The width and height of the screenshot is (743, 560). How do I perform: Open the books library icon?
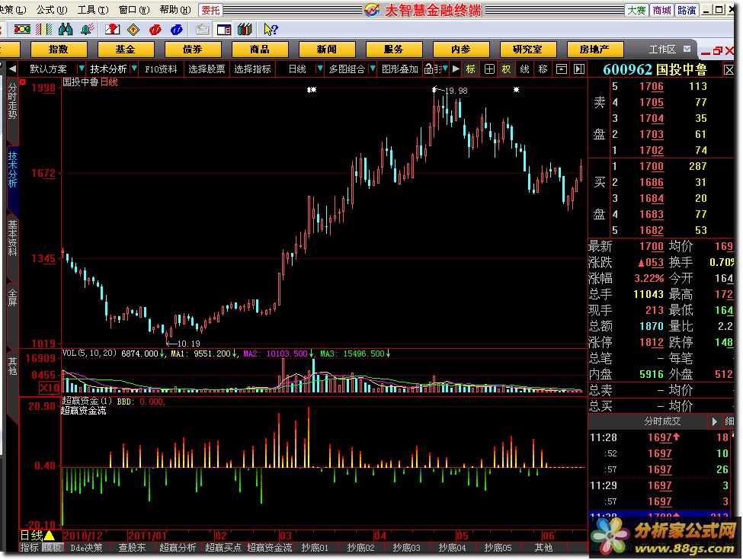(245, 30)
